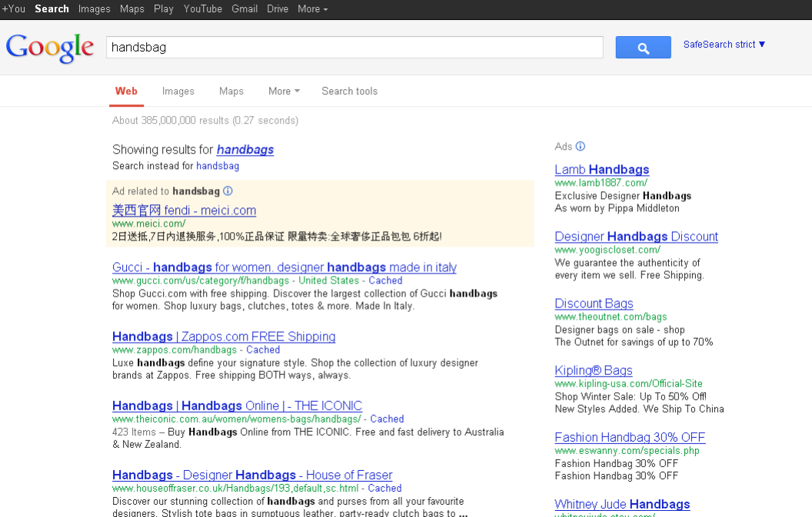812x517 pixels.
Task: Open the Gucci handbags for women result
Action: [x=285, y=267]
